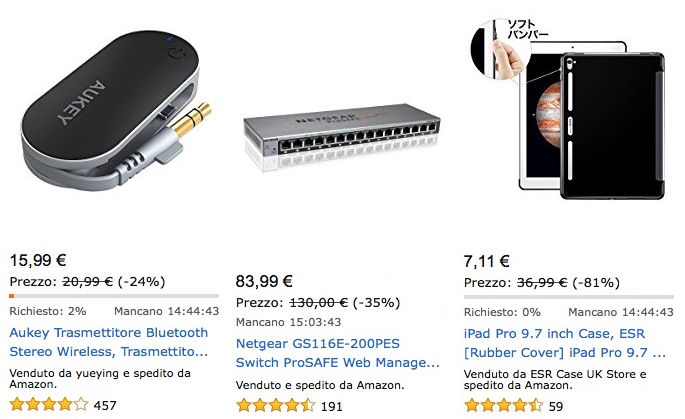Click the iPad case deal claimed progress bar
The width and height of the screenshot is (685, 419).
(x=569, y=297)
